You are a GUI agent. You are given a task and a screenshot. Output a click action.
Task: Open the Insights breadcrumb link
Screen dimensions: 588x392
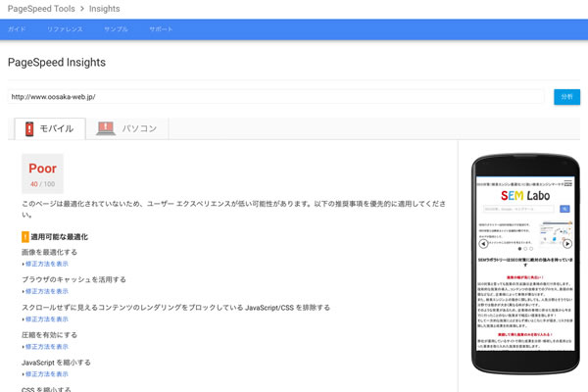pos(104,9)
